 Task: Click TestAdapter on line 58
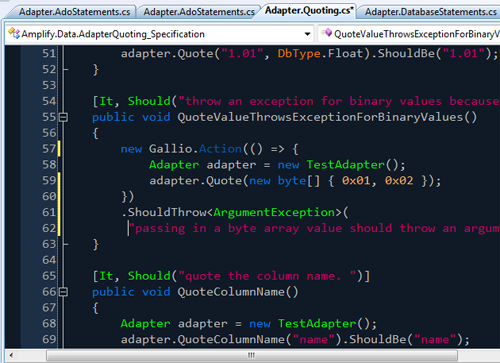coord(345,165)
